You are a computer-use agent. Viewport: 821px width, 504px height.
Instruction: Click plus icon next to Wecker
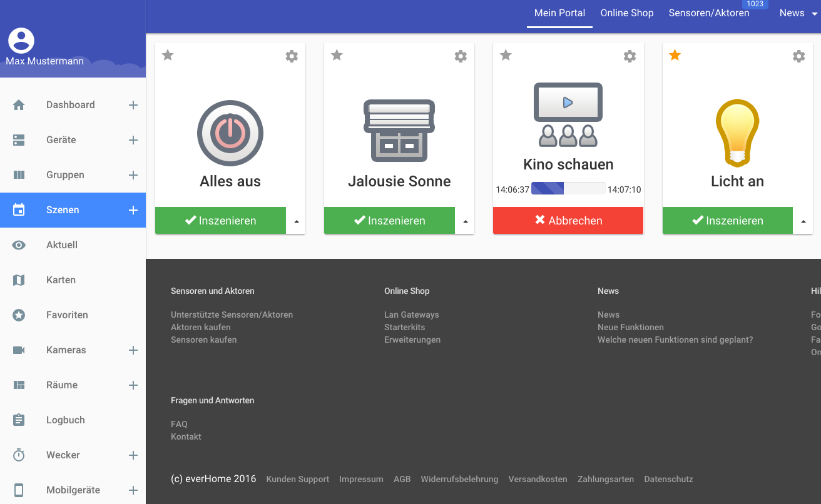pyautogui.click(x=133, y=455)
